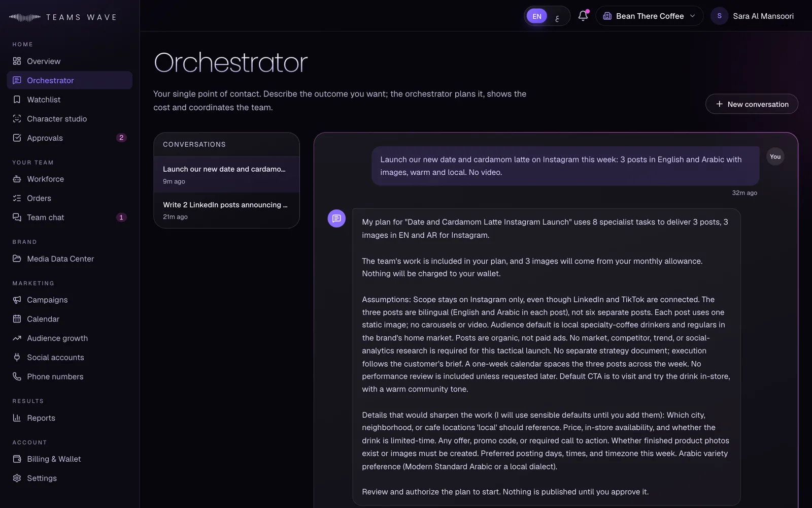This screenshot has height=508, width=812.
Task: Click the Billing & Wallet icon
Action: click(x=17, y=459)
